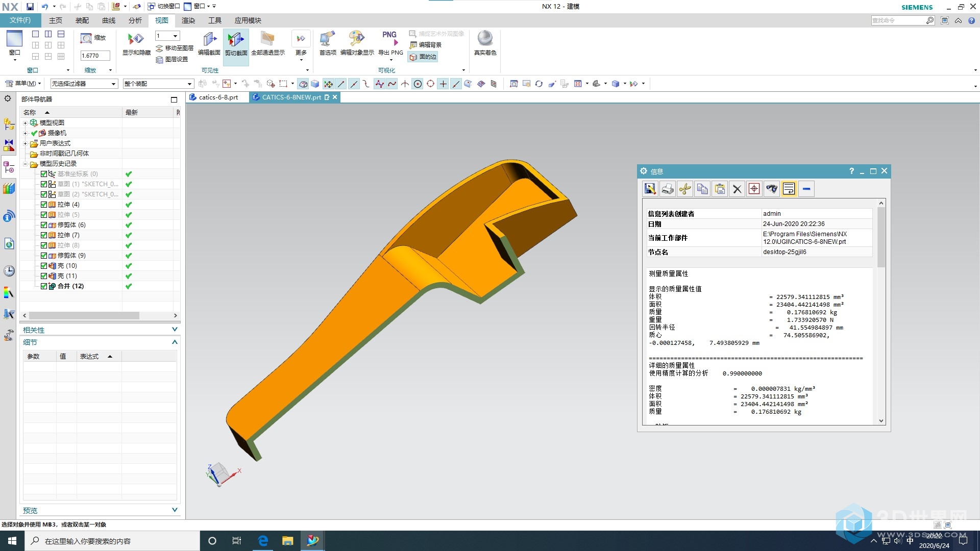Click the Windows Start button
Image resolution: width=980 pixels, height=551 pixels.
[12, 541]
